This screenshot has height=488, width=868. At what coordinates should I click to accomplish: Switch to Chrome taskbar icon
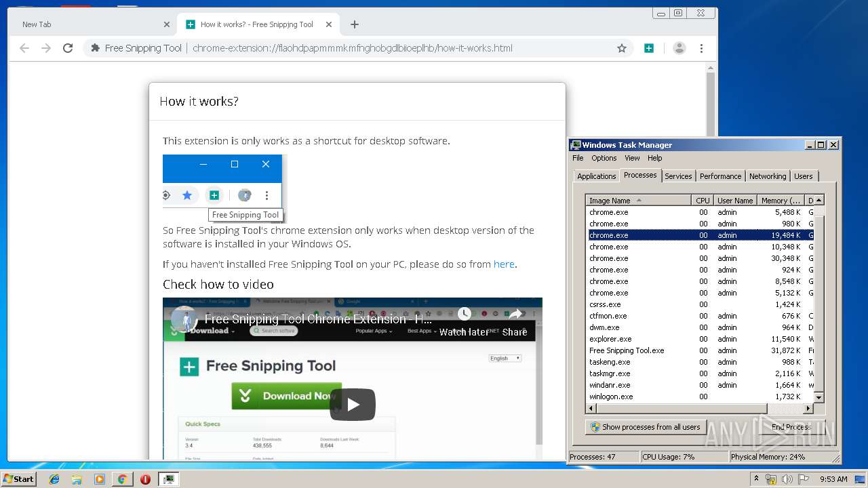point(122,479)
